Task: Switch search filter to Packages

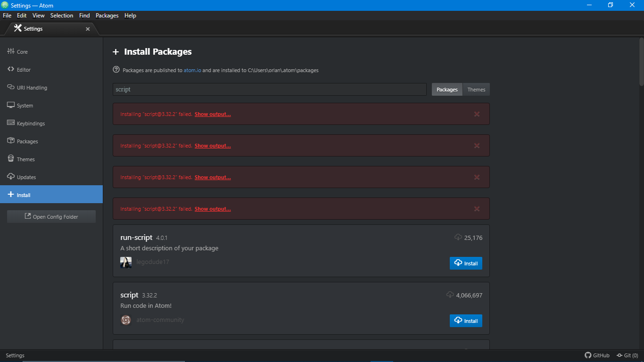Action: (x=447, y=90)
